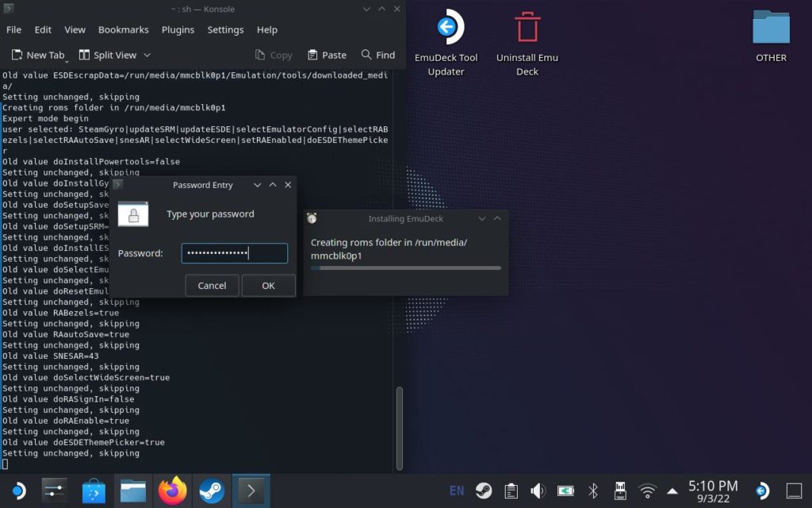Screen dimensions: 812x508
Task: Open the View menu in Konsole
Action: pos(75,29)
